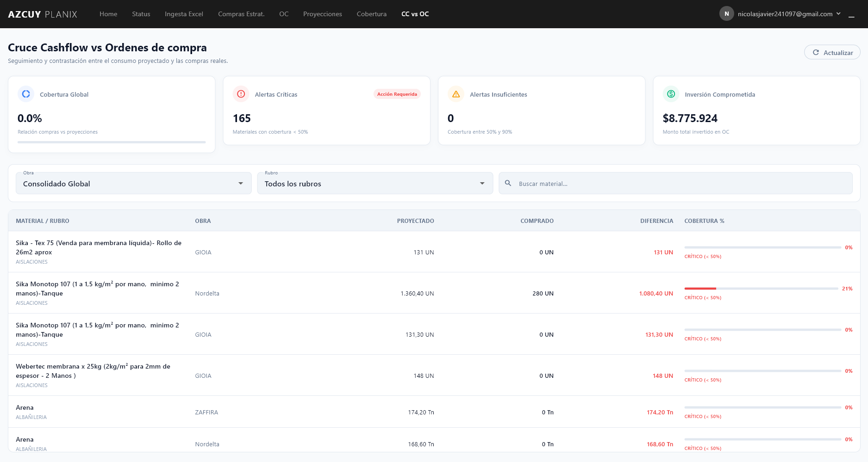This screenshot has height=462, width=868.
Task: Click the Webertec membrana x 25kg material name
Action: [x=93, y=371]
